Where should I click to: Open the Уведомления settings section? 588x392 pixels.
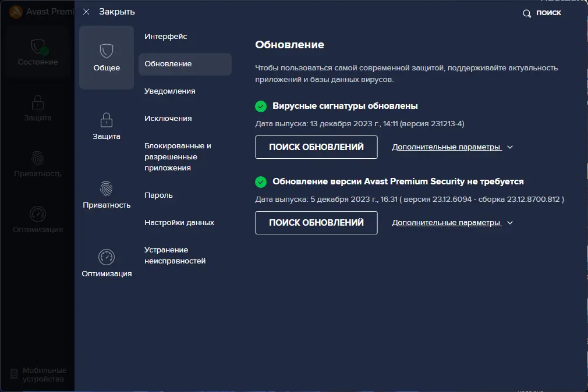170,91
